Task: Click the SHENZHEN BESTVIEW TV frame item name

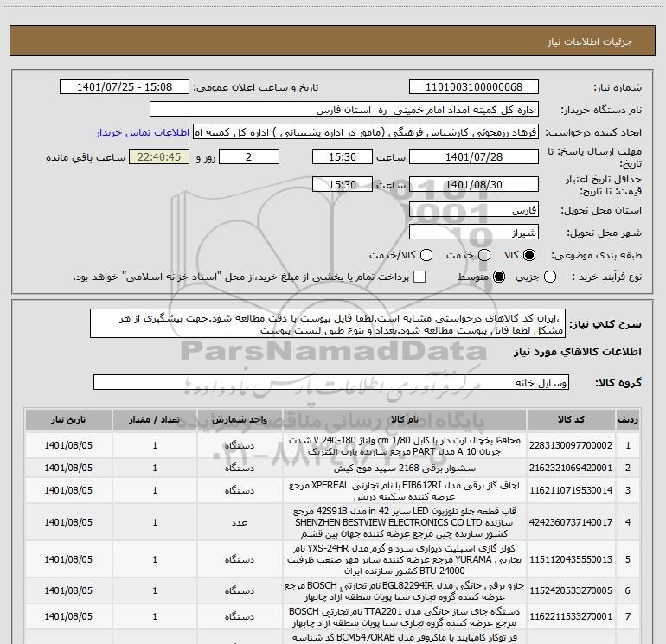Action: tap(405, 522)
